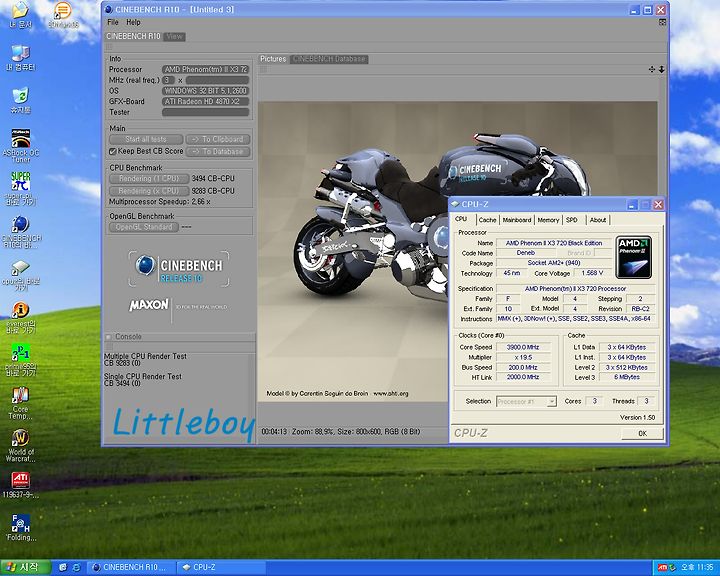Screen dimensions: 720x576
Task: Click the CPU-Z title bar app icon
Action: coord(455,204)
